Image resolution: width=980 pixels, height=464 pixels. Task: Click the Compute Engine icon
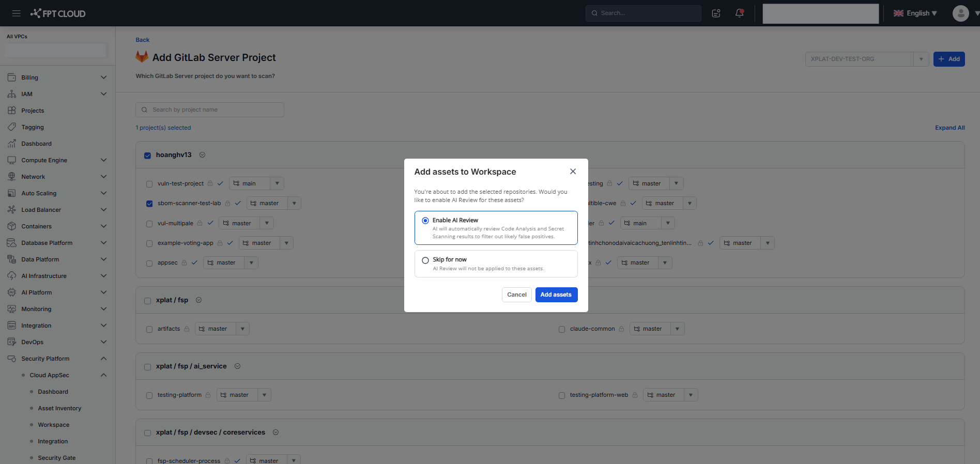pyautogui.click(x=12, y=160)
